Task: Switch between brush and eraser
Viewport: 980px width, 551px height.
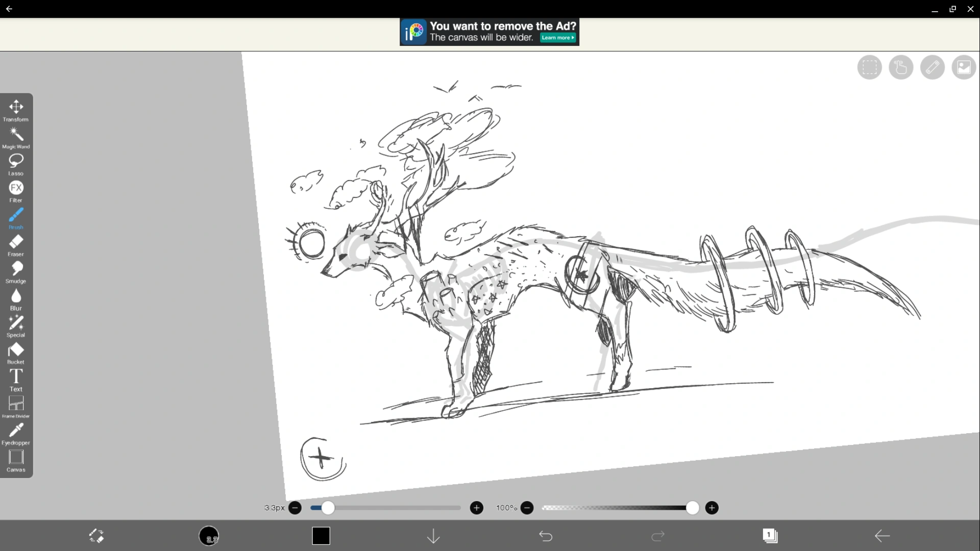Action: pyautogui.click(x=97, y=536)
